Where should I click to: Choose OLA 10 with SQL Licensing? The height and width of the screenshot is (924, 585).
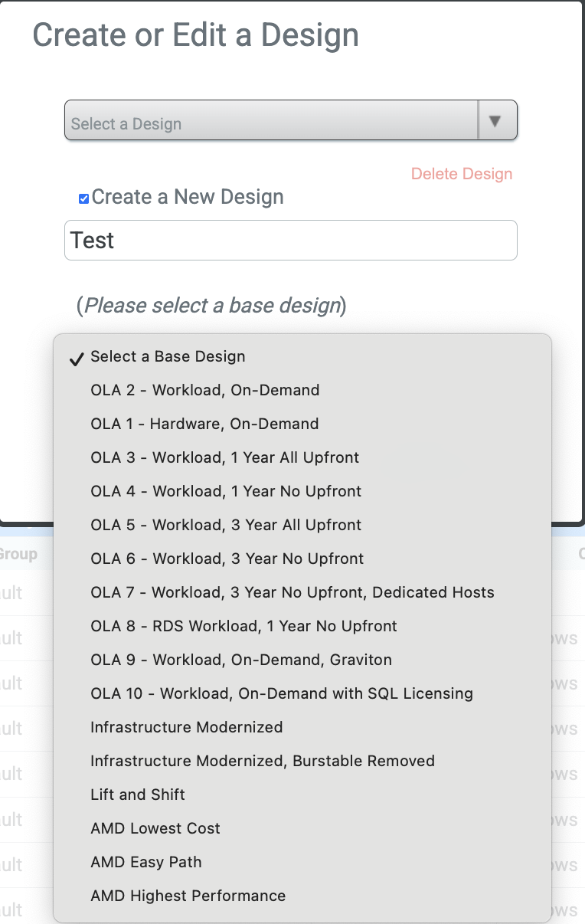point(281,693)
